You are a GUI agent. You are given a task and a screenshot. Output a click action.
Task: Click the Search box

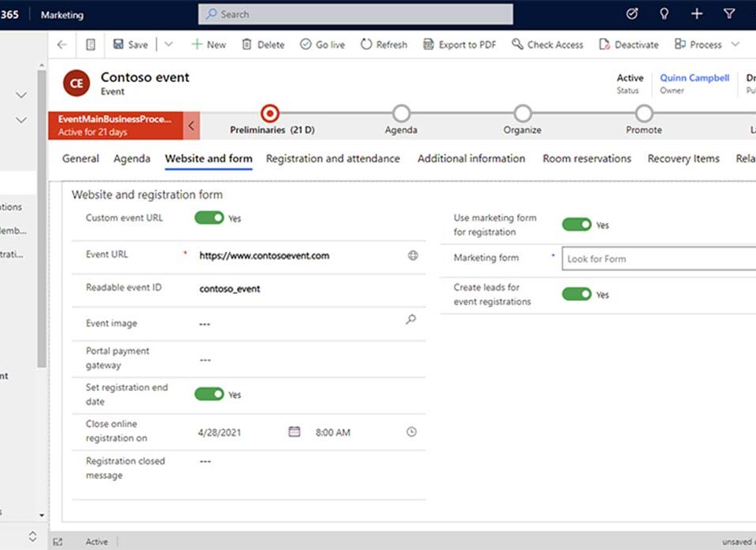355,14
